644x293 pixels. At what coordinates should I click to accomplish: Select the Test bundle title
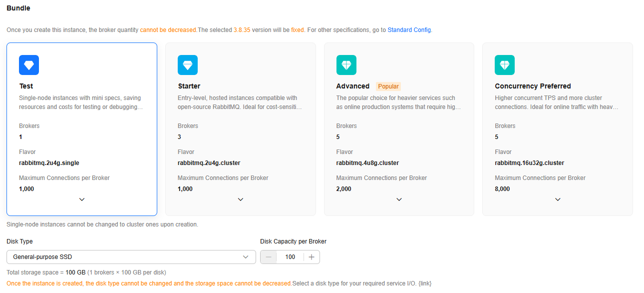tap(26, 86)
